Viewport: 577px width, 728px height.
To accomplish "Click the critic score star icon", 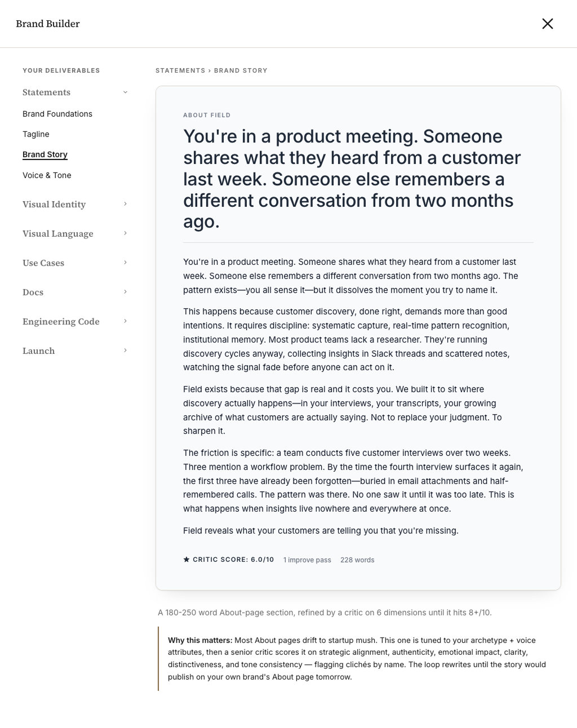I will pos(187,560).
